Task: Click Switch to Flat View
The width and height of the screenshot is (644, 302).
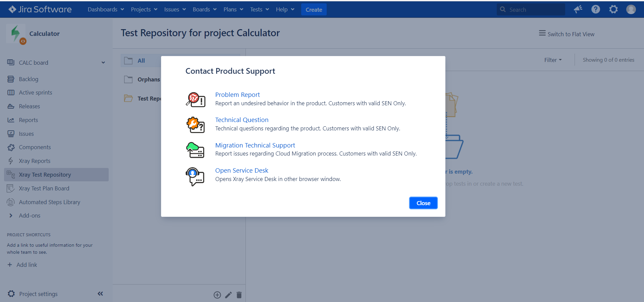Action: (567, 34)
